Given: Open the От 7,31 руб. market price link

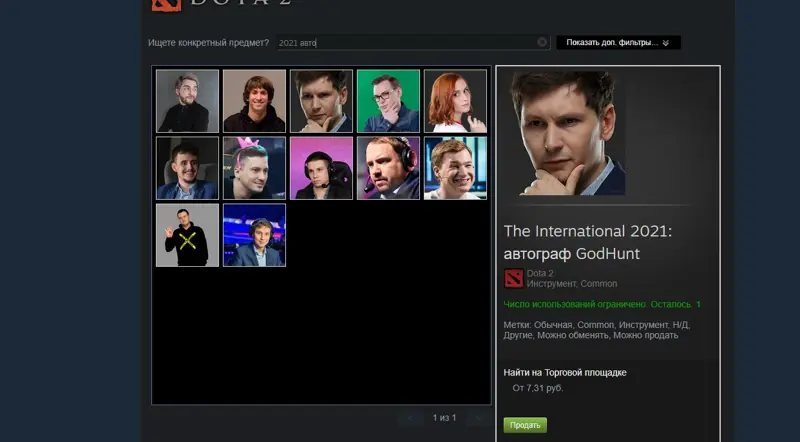Looking at the screenshot, I should (538, 388).
